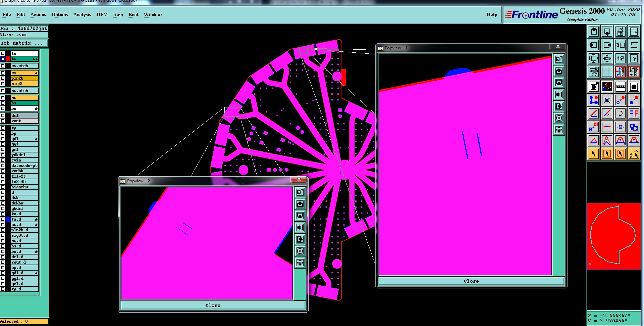Open the XY coordinate zoom icon

(634, 32)
